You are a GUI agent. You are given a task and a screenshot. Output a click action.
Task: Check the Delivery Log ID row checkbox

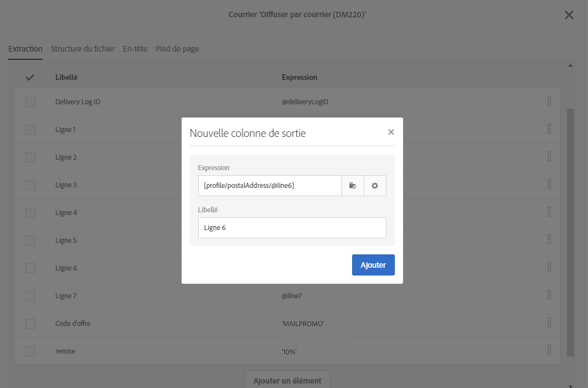[x=30, y=102]
